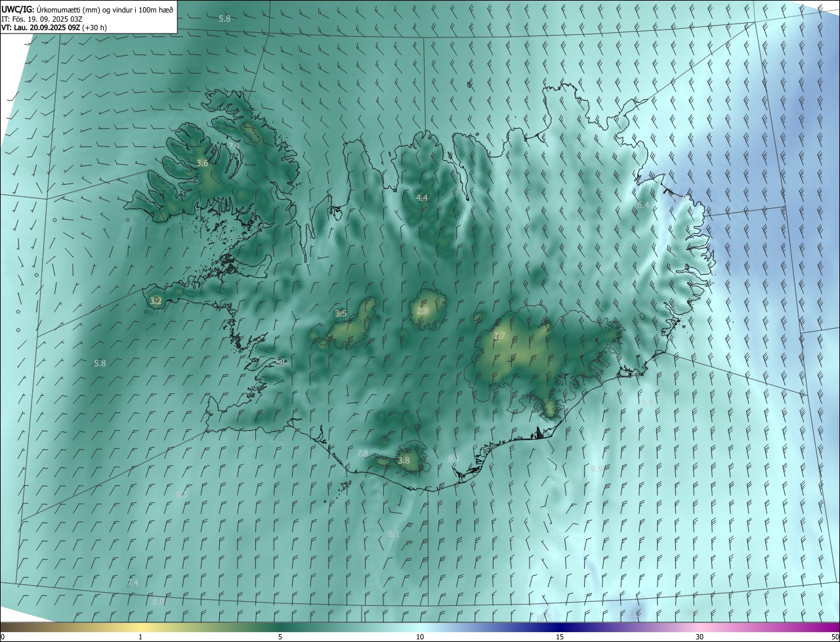Viewport: 840px width, 642px height.
Task: Click the "3.5" value on Langjökull glacier
Action: pyautogui.click(x=341, y=313)
